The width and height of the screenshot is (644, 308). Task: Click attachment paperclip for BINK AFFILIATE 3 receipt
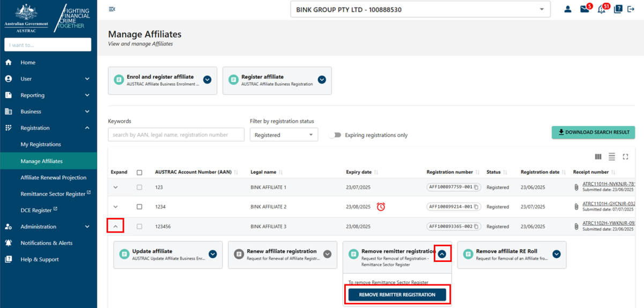[576, 227]
